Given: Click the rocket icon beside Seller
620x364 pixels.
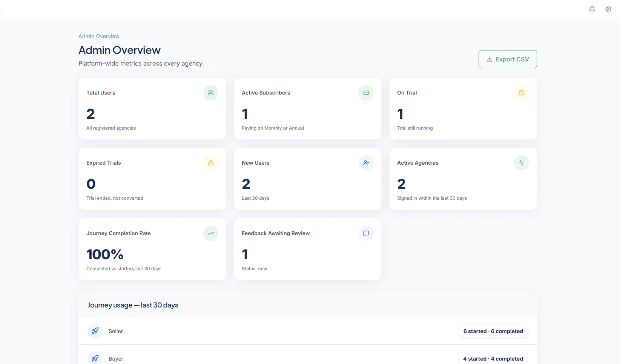Looking at the screenshot, I should (x=95, y=331).
